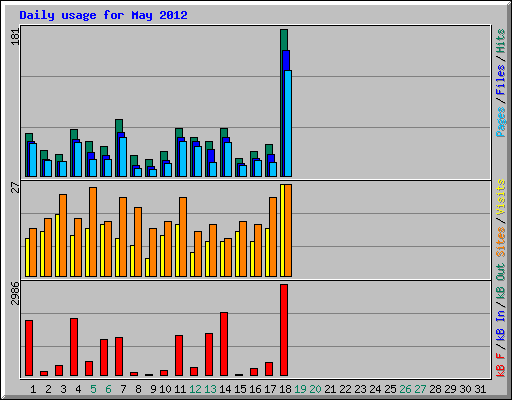Click the x-axis day label 23
This screenshot has height=400, width=512.
[x=360, y=389]
